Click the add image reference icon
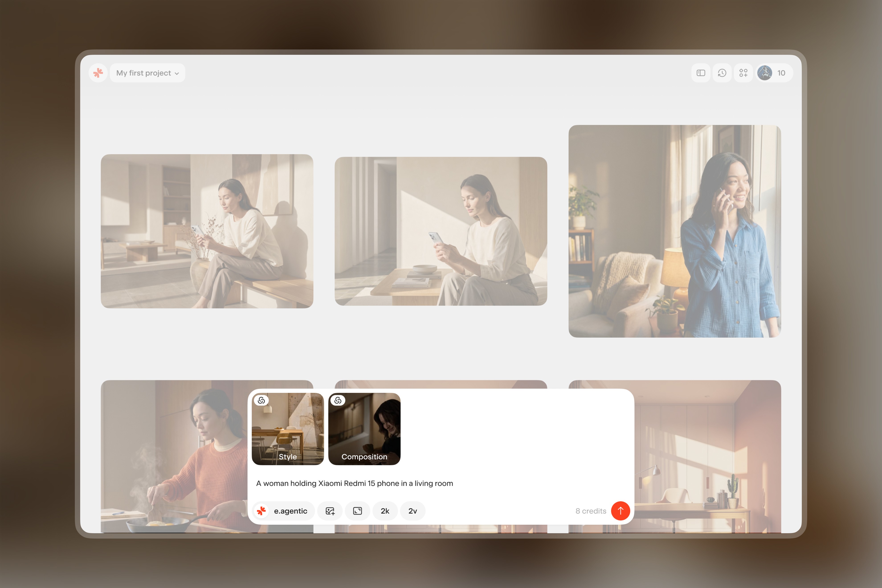The height and width of the screenshot is (588, 882). point(330,511)
